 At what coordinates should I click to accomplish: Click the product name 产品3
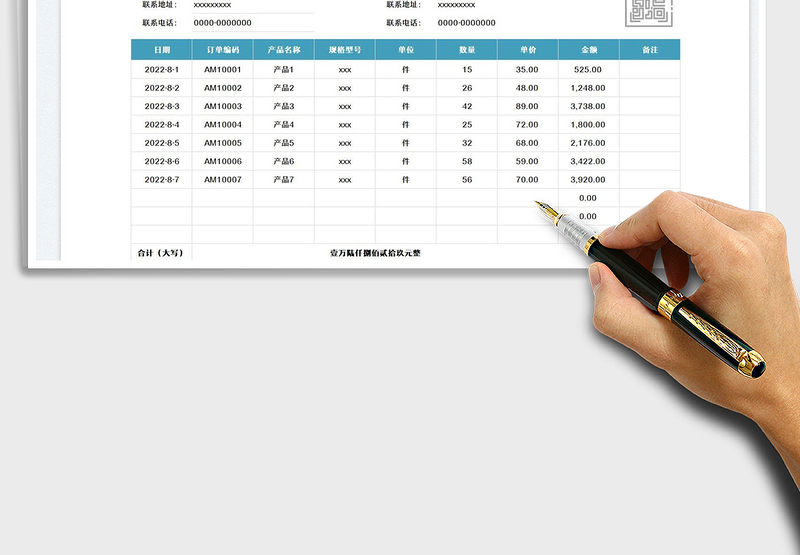point(284,106)
